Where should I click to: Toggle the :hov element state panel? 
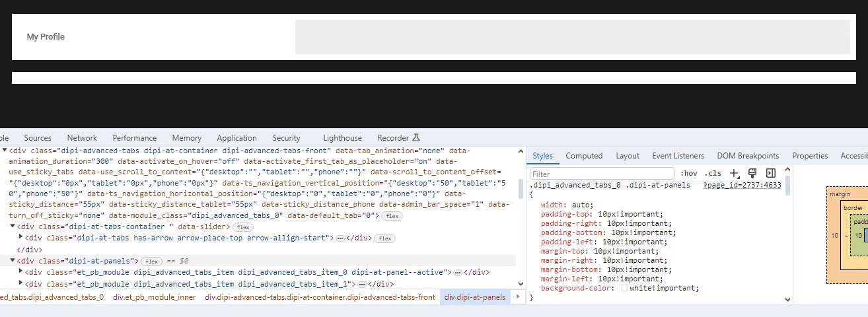tap(688, 173)
